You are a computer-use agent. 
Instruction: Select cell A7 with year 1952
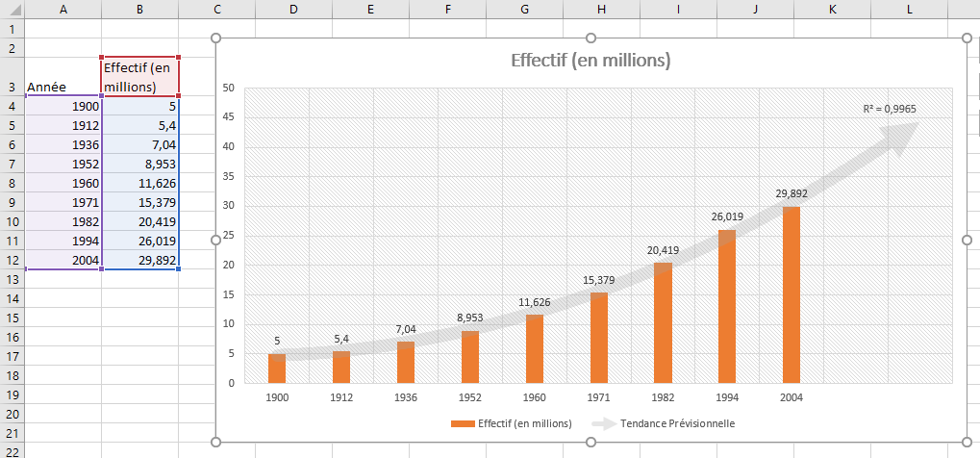pyautogui.click(x=63, y=164)
